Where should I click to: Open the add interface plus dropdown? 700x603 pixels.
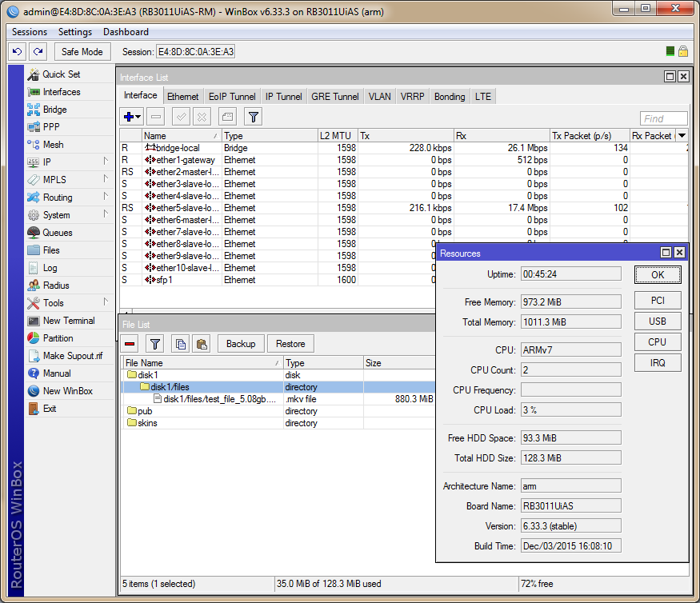coord(132,118)
